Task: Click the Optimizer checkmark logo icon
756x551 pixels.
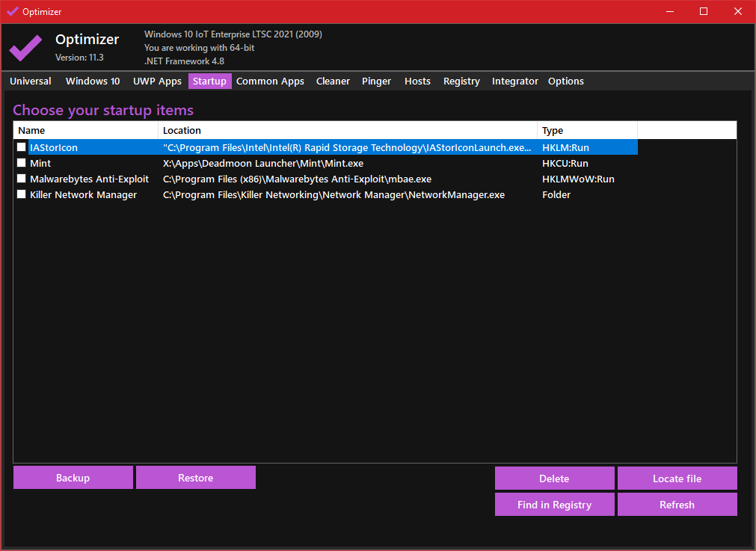Action: [x=25, y=48]
